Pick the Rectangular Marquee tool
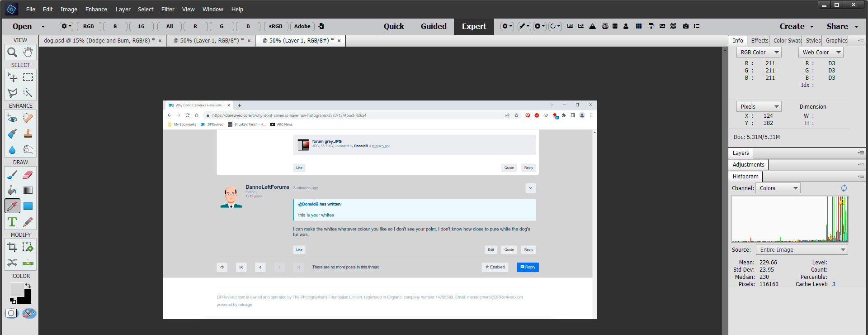The height and width of the screenshot is (335, 868). pyautogui.click(x=28, y=77)
